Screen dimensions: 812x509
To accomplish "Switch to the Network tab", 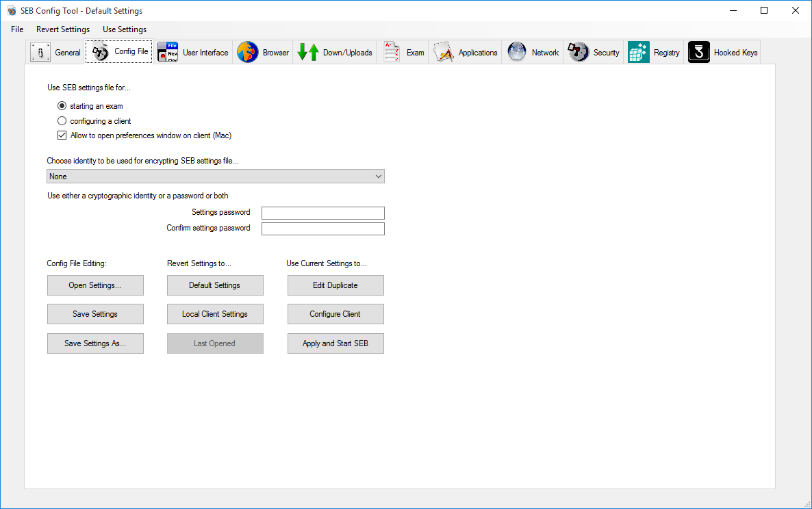I will pos(533,52).
